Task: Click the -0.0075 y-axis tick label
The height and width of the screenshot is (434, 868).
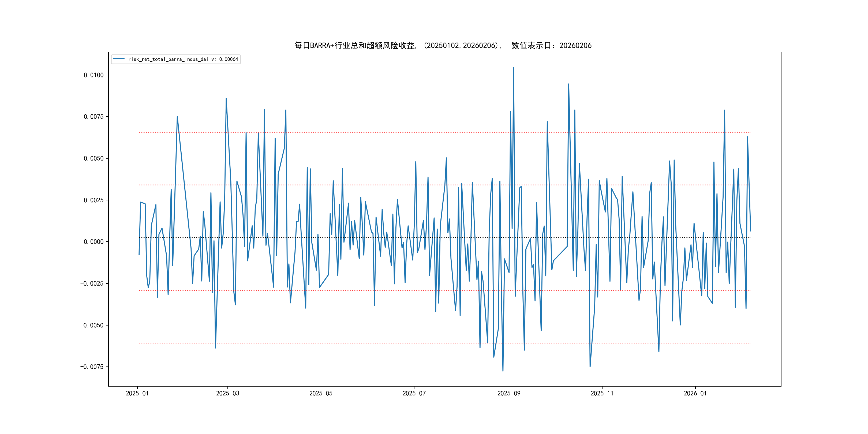Action: point(92,366)
